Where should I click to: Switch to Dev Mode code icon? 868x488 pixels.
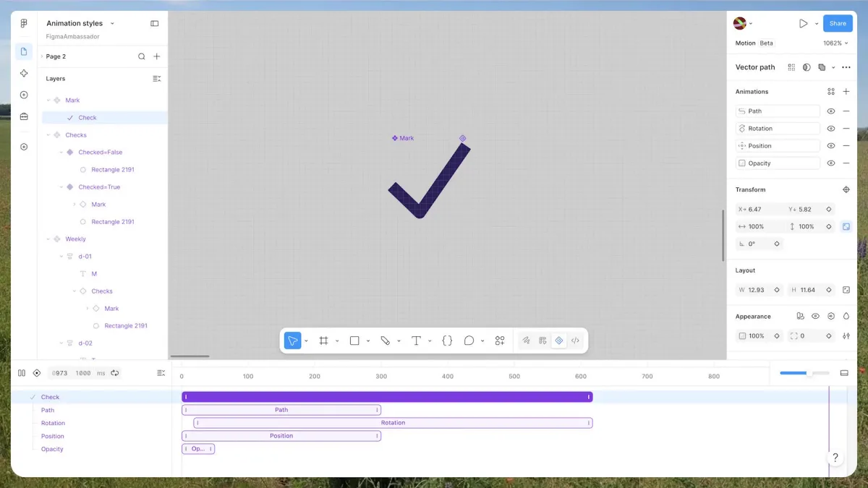coord(575,341)
